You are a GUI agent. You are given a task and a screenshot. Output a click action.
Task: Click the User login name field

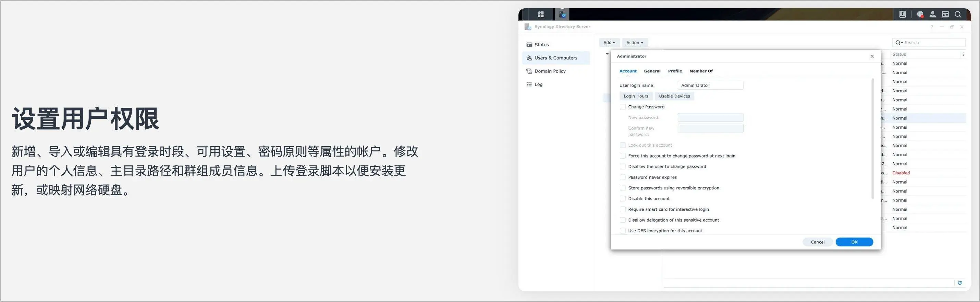tap(710, 86)
